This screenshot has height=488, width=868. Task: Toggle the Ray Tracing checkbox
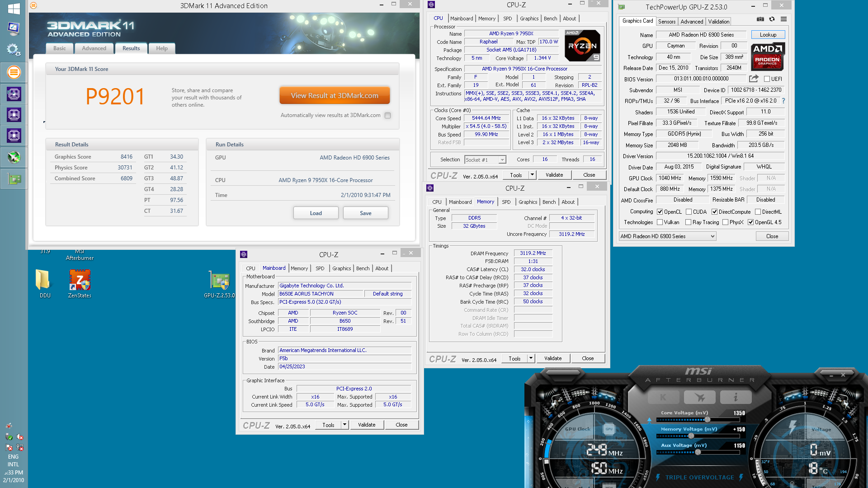pyautogui.click(x=688, y=222)
